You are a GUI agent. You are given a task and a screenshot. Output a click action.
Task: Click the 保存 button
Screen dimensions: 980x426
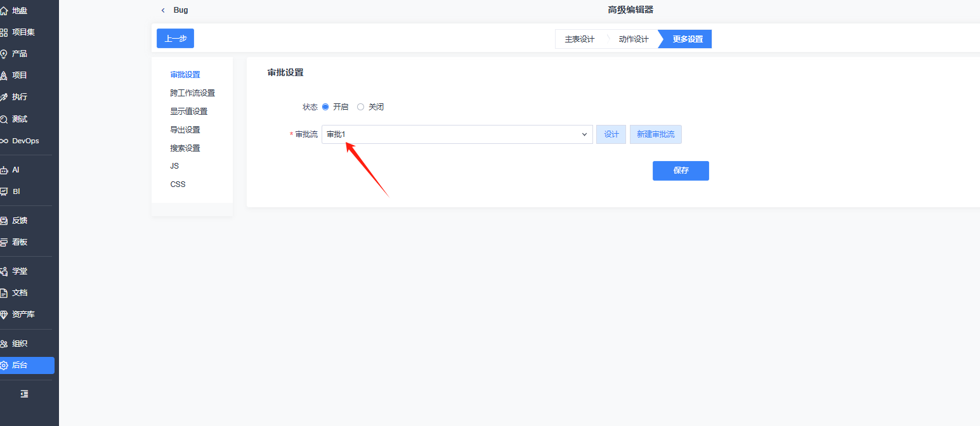[681, 171]
